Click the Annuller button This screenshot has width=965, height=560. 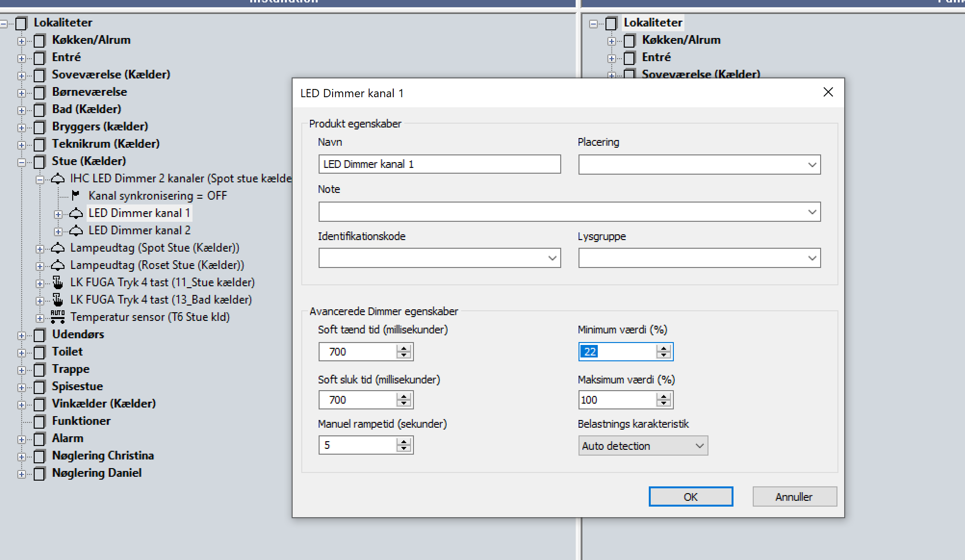tap(794, 497)
